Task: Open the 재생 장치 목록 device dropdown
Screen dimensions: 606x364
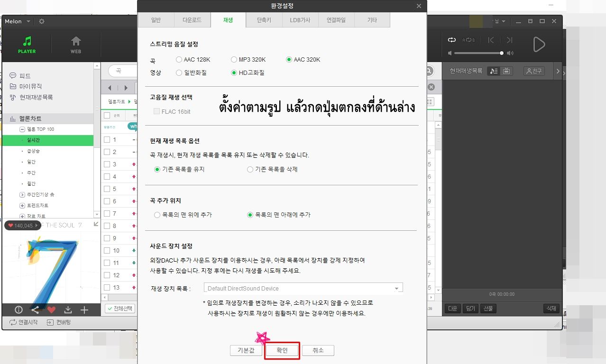Action: tap(396, 288)
